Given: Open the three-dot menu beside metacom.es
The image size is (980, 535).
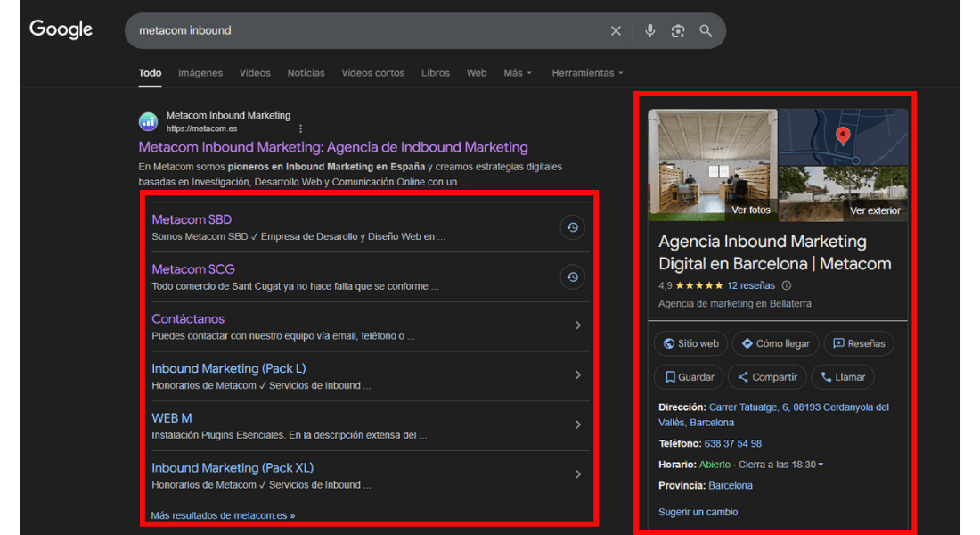Looking at the screenshot, I should pos(300,129).
